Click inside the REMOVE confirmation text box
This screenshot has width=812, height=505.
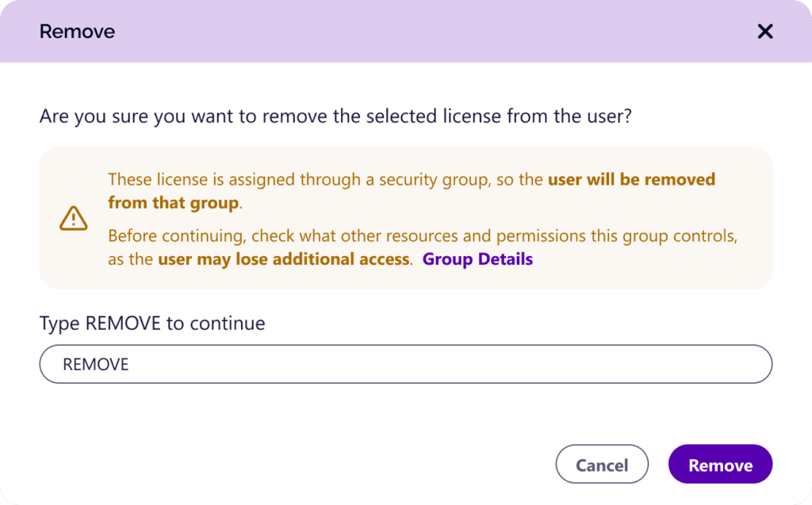tap(406, 364)
